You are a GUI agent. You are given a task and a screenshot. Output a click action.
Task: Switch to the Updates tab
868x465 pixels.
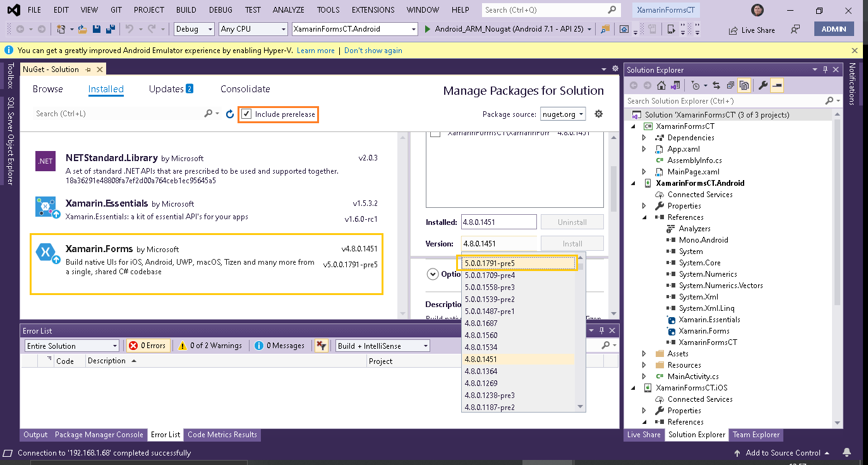coord(171,89)
